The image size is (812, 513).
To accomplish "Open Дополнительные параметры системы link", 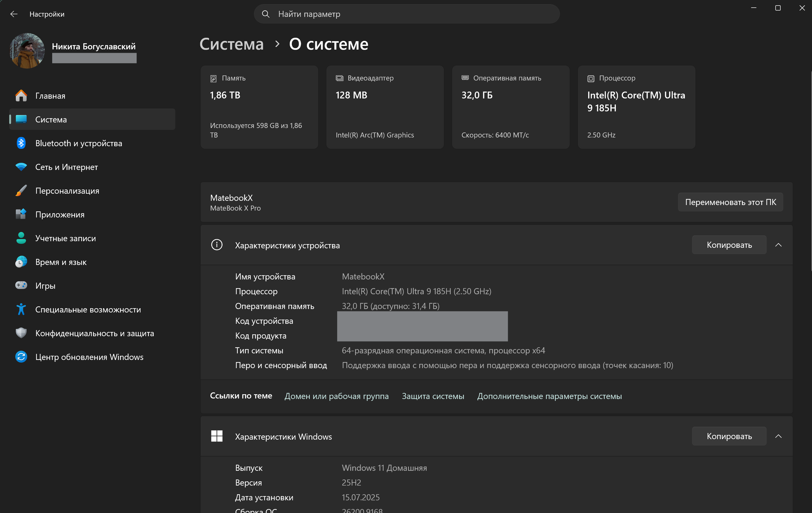I will tap(550, 396).
